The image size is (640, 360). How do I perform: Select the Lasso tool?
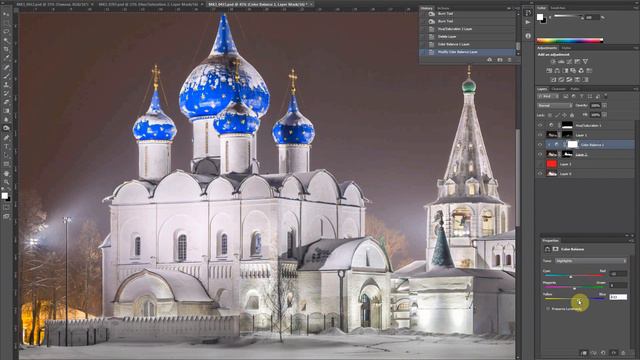[x=6, y=31]
